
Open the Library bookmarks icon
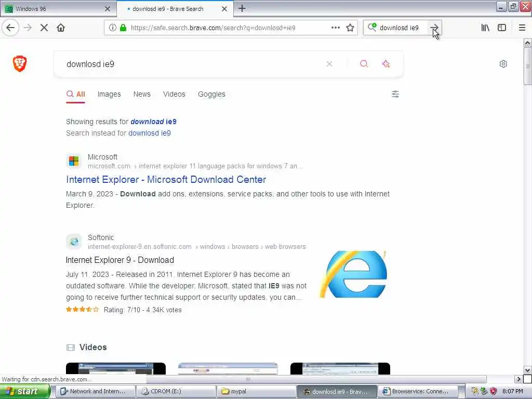(x=485, y=28)
